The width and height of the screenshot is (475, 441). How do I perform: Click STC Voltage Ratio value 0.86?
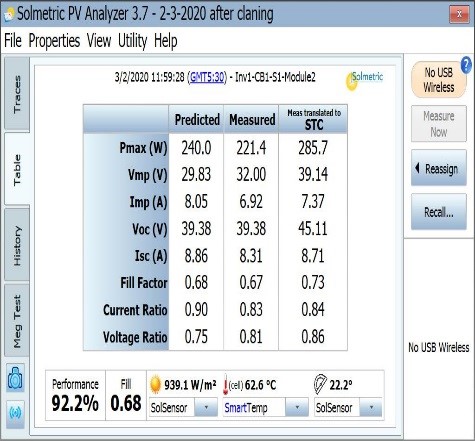(x=313, y=337)
